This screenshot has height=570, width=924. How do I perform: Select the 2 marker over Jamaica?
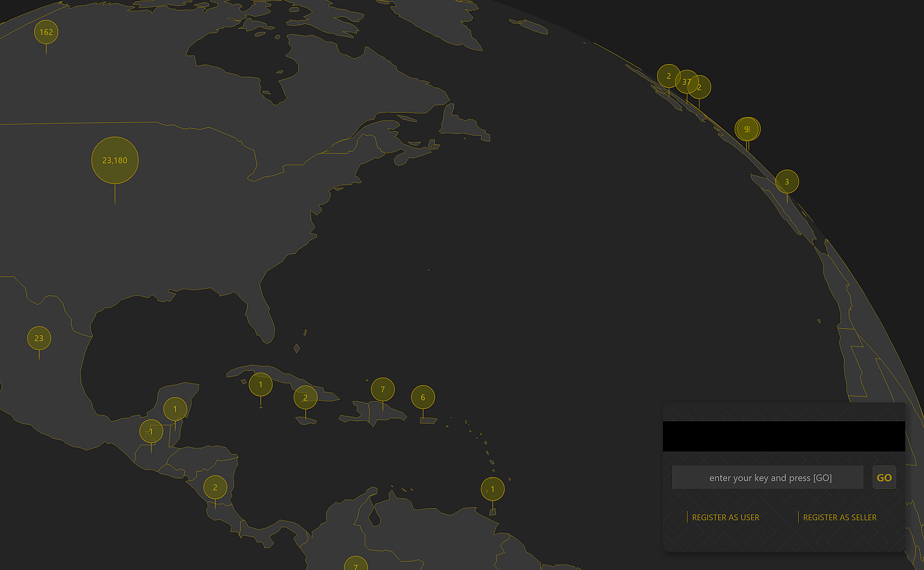(x=305, y=398)
